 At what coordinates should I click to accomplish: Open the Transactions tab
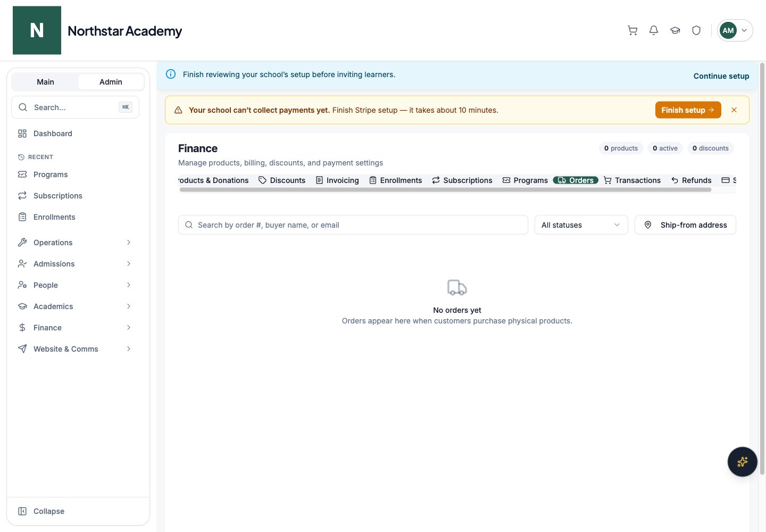coord(632,180)
